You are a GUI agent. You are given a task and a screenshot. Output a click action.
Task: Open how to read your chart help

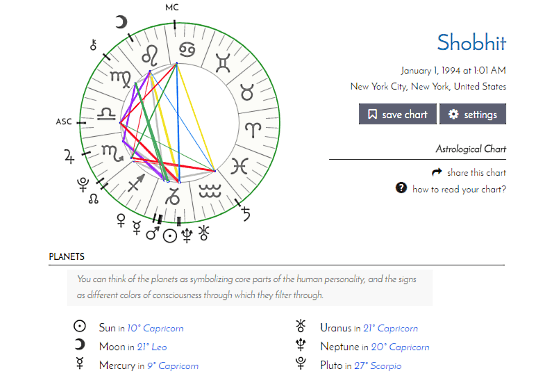tap(459, 189)
